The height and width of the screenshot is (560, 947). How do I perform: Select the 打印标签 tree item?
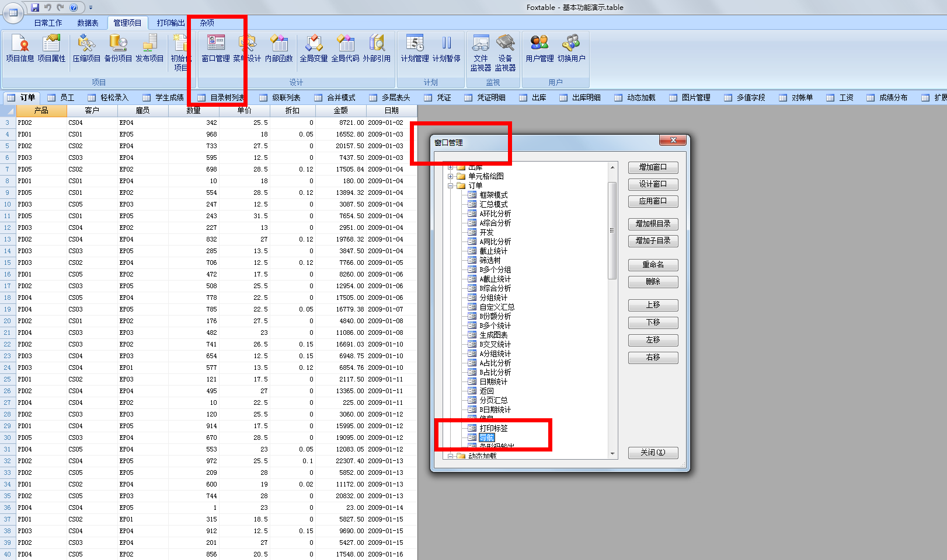493,428
